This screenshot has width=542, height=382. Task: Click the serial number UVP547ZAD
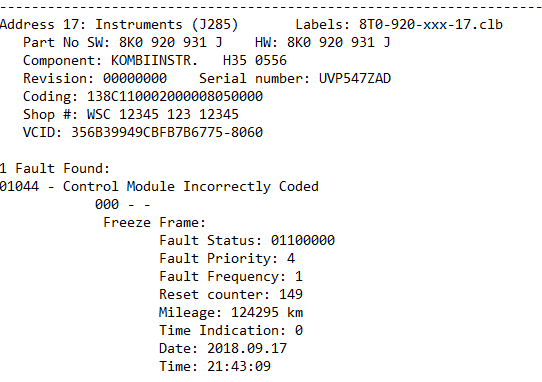tap(355, 78)
